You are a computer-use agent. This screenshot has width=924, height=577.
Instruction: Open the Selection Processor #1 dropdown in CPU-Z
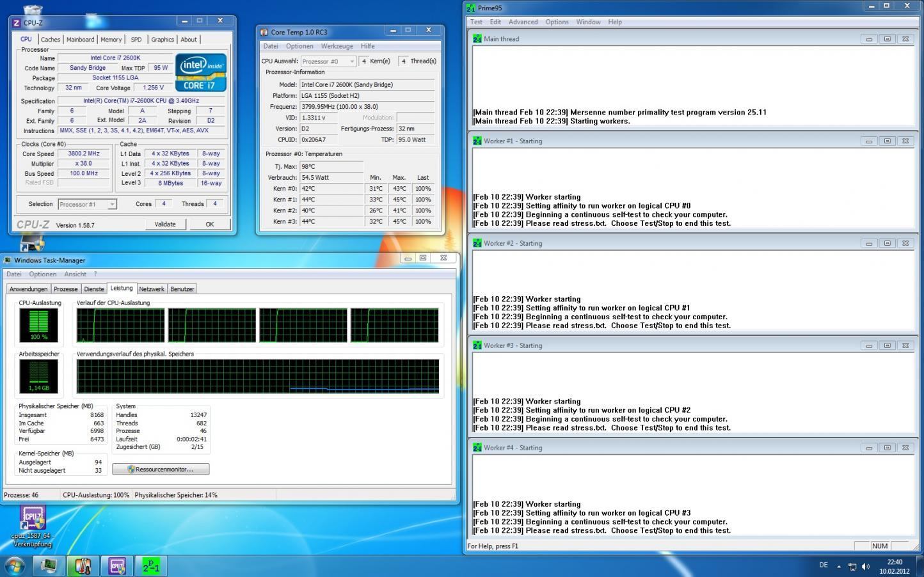pos(87,204)
